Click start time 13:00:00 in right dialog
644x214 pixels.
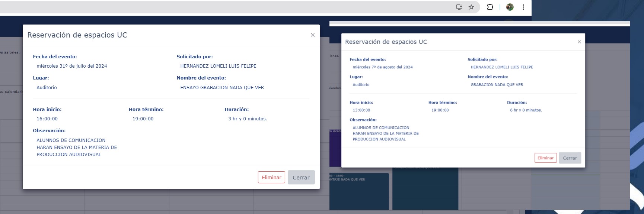pyautogui.click(x=361, y=110)
